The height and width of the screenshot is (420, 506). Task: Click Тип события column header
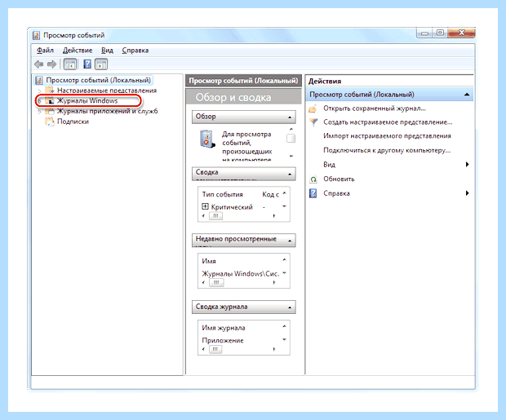tap(222, 195)
